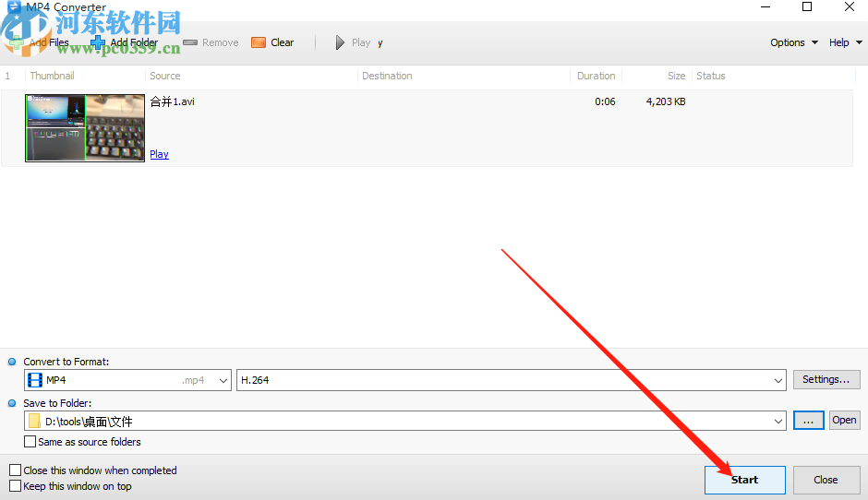Click the Open folder button
Image resolution: width=868 pixels, height=500 pixels.
[x=845, y=421]
